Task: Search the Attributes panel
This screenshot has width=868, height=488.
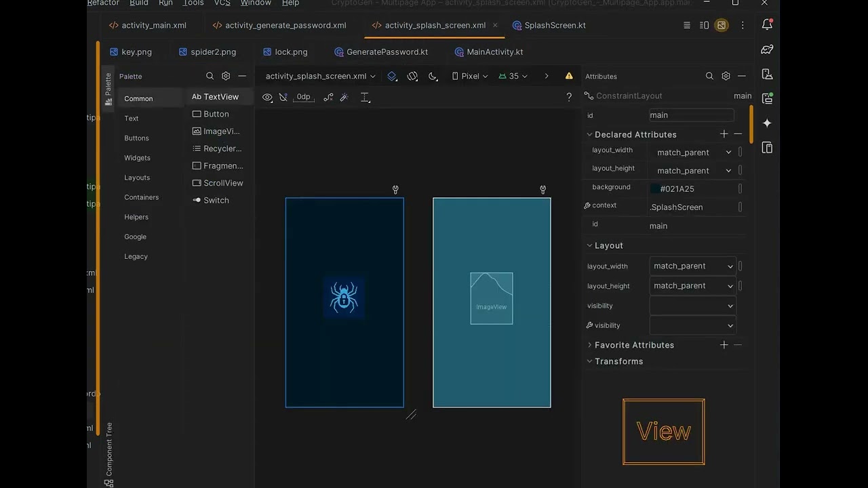Action: coord(709,76)
